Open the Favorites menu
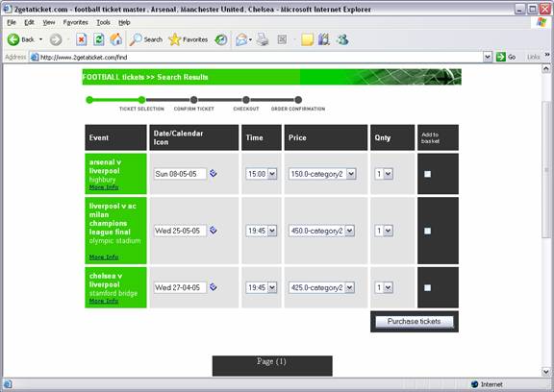This screenshot has height=392, width=554. 76,22
